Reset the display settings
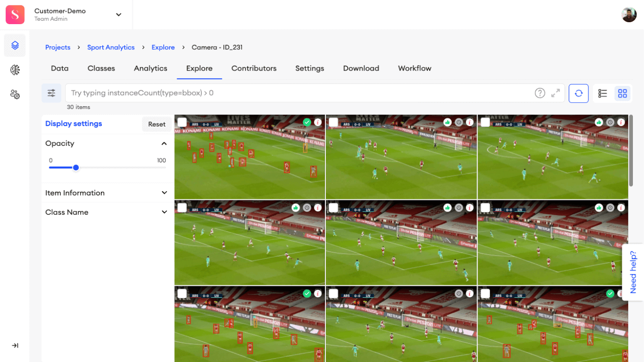The width and height of the screenshot is (644, 362). point(157,124)
